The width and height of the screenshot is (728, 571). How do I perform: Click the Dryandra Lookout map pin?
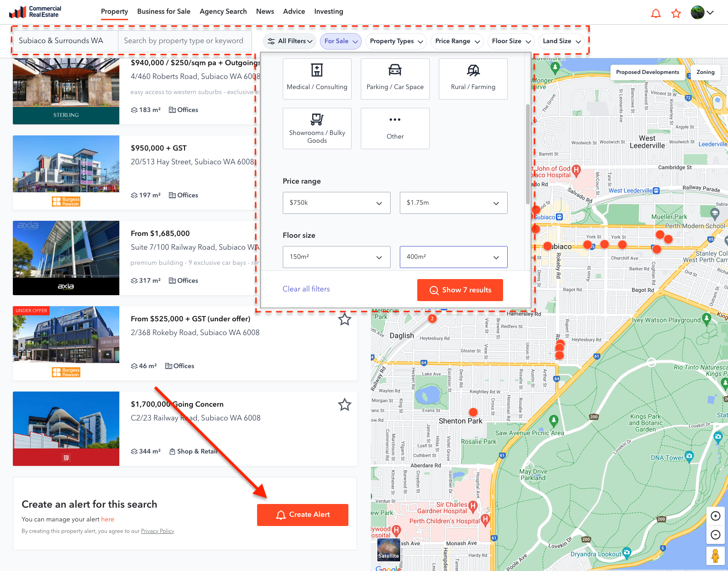(x=627, y=552)
